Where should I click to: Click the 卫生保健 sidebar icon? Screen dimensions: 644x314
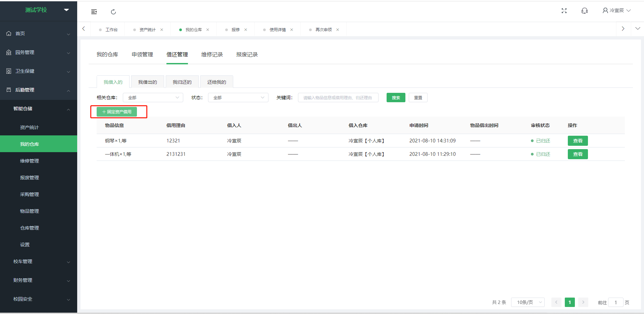(x=9, y=71)
